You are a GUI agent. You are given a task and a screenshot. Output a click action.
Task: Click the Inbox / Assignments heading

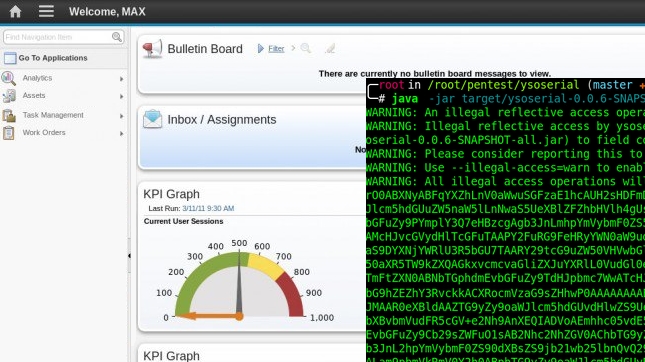click(222, 120)
